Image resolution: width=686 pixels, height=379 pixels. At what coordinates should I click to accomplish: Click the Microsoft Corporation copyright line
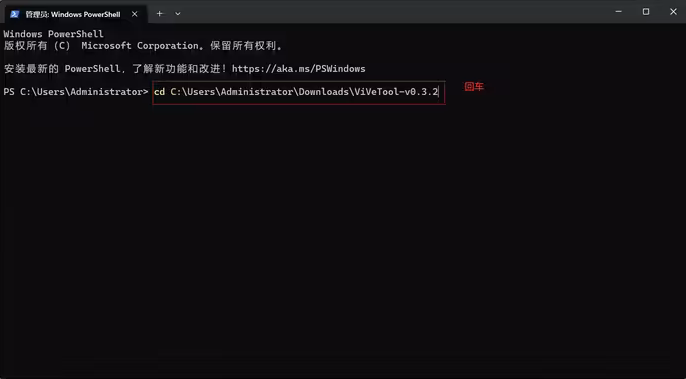143,46
